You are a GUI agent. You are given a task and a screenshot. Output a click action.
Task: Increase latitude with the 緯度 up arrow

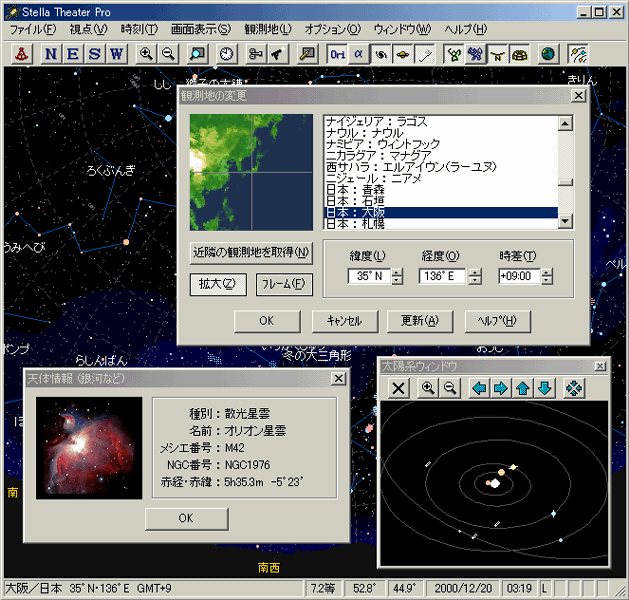397,272
